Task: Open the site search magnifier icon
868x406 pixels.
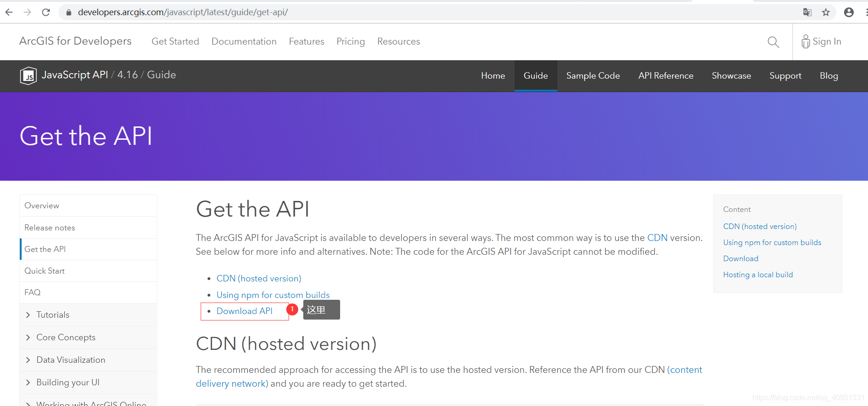Action: tap(774, 42)
